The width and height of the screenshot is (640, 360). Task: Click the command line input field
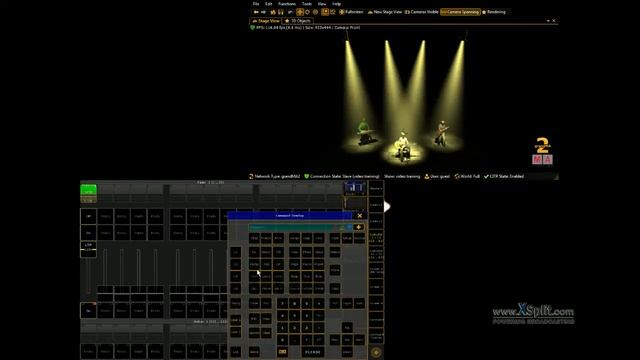pyautogui.click(x=292, y=227)
